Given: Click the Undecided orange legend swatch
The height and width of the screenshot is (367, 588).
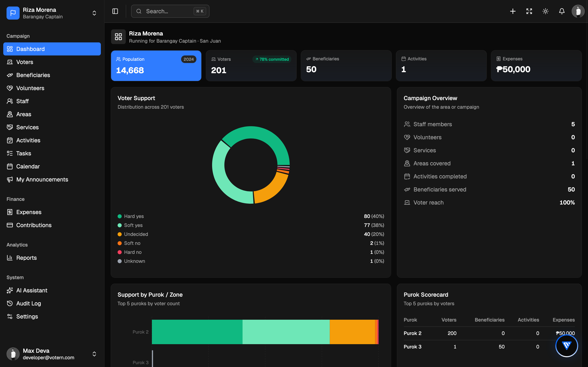Looking at the screenshot, I should point(120,234).
